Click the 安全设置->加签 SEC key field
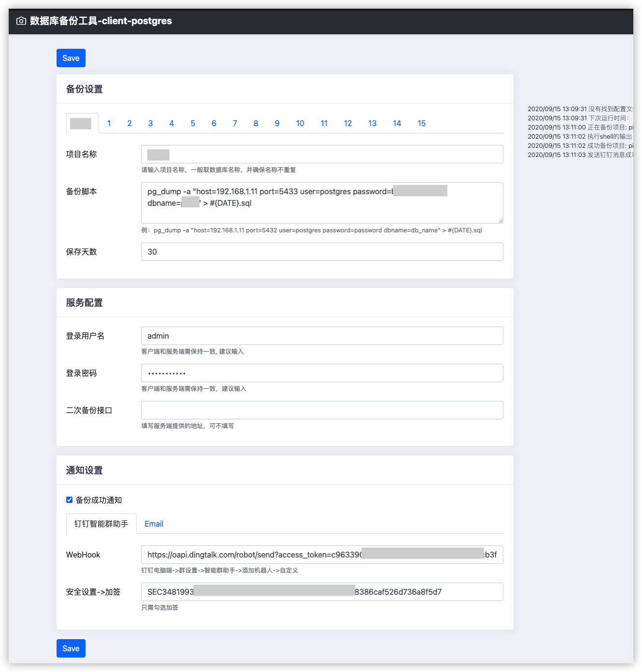This screenshot has width=642, height=672. (322, 592)
